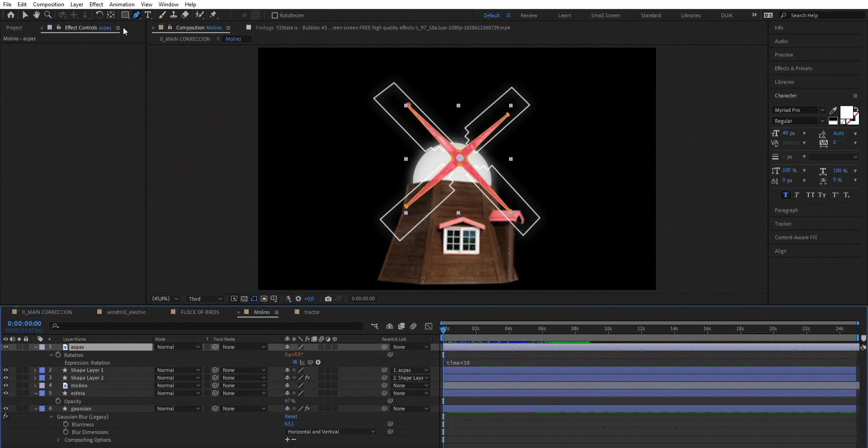The height and width of the screenshot is (448, 868).
Task: Toggle visibility of the gaussian layer
Action: (x=6, y=409)
